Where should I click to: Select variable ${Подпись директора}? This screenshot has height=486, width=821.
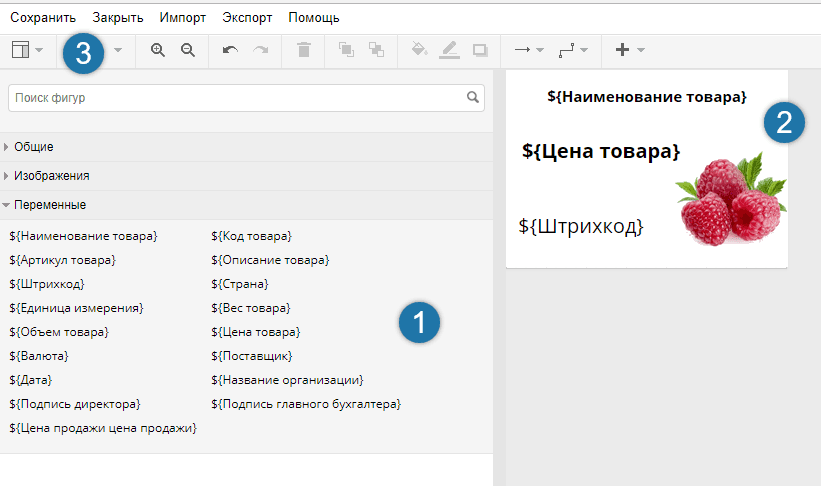point(75,404)
